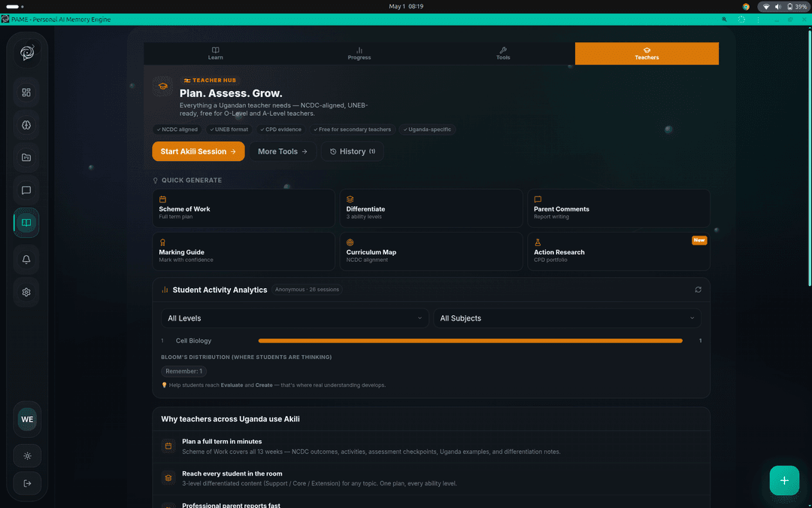Click the calendar icon beside Plan a full term
Viewport: 812px width, 508px height.
click(168, 446)
